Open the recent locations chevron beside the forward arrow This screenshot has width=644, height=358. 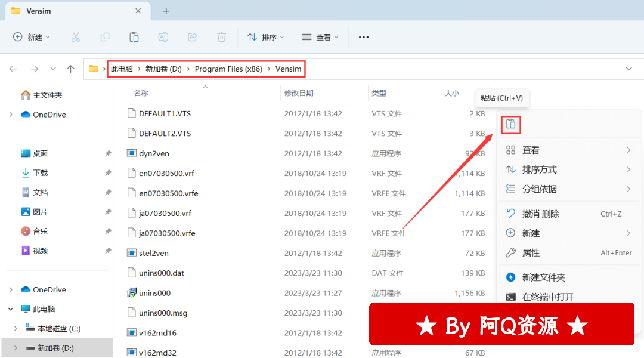(53, 69)
